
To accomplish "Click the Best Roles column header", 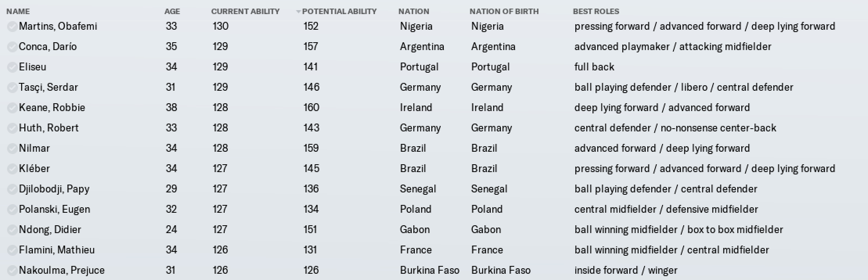I will (x=596, y=11).
